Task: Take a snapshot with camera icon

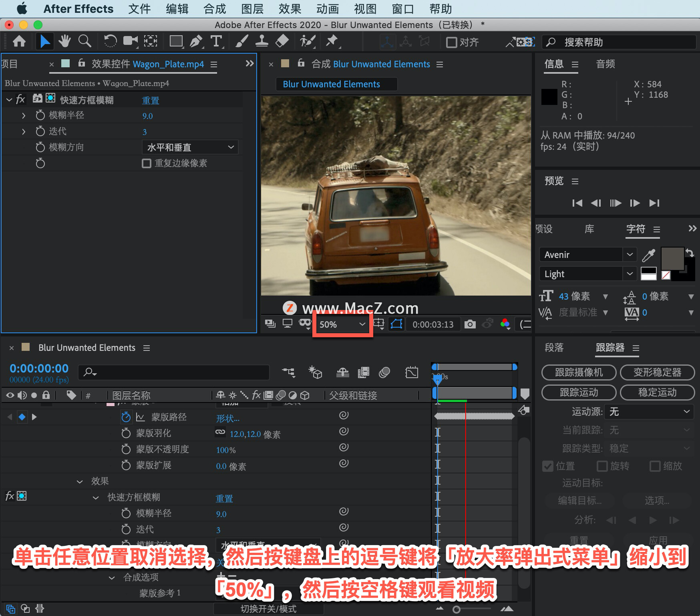Action: (x=470, y=324)
